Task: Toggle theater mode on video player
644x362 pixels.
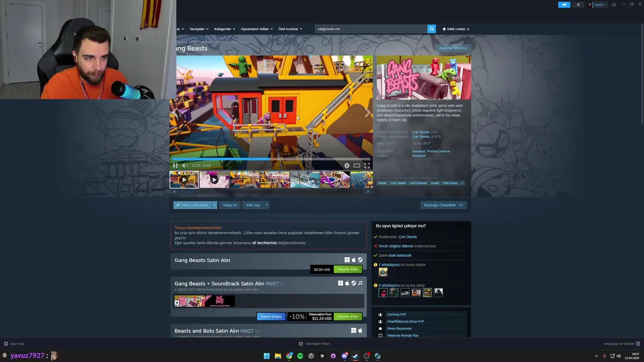Action: point(357,165)
